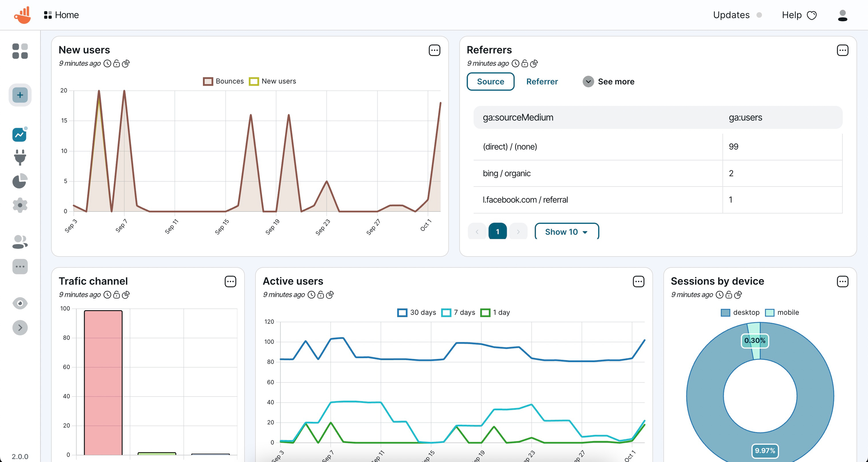Go to page 1 in Referrers pagination

497,231
